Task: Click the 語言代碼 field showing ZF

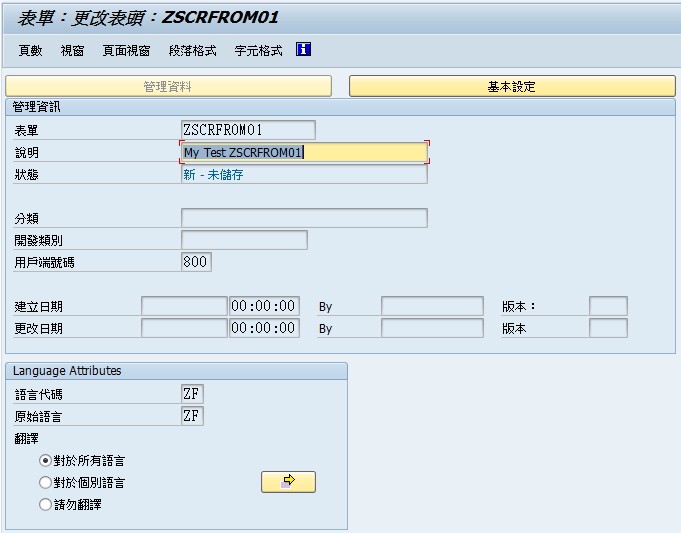Action: [x=192, y=394]
